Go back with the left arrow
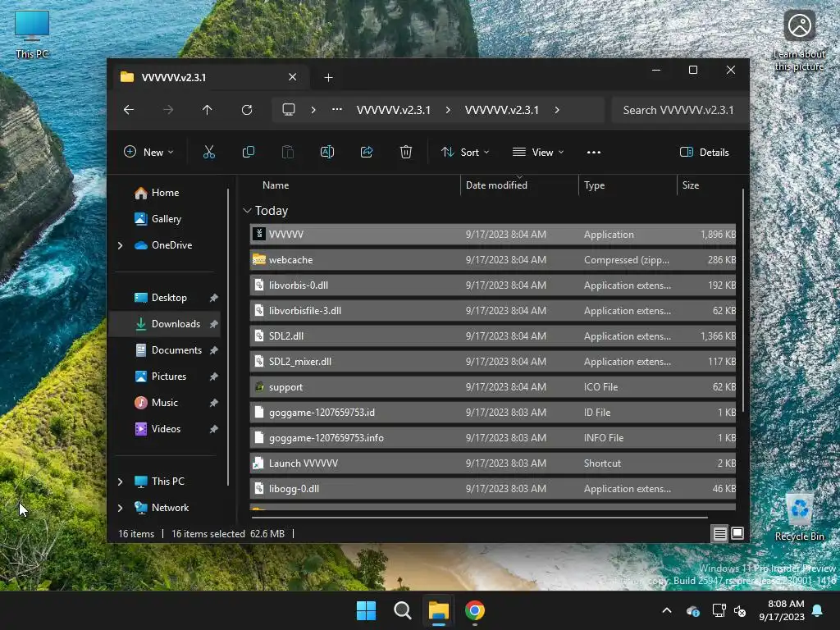Viewport: 840px width, 630px height. click(x=129, y=110)
